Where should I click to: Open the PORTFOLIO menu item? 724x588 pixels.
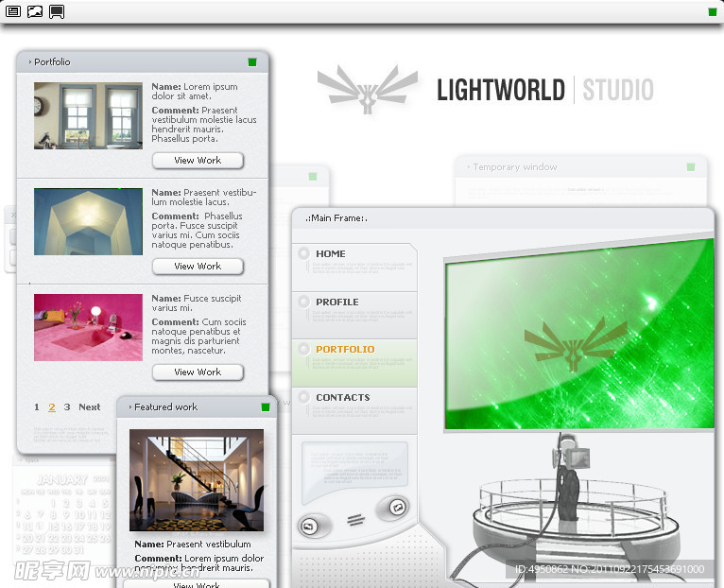point(354,363)
